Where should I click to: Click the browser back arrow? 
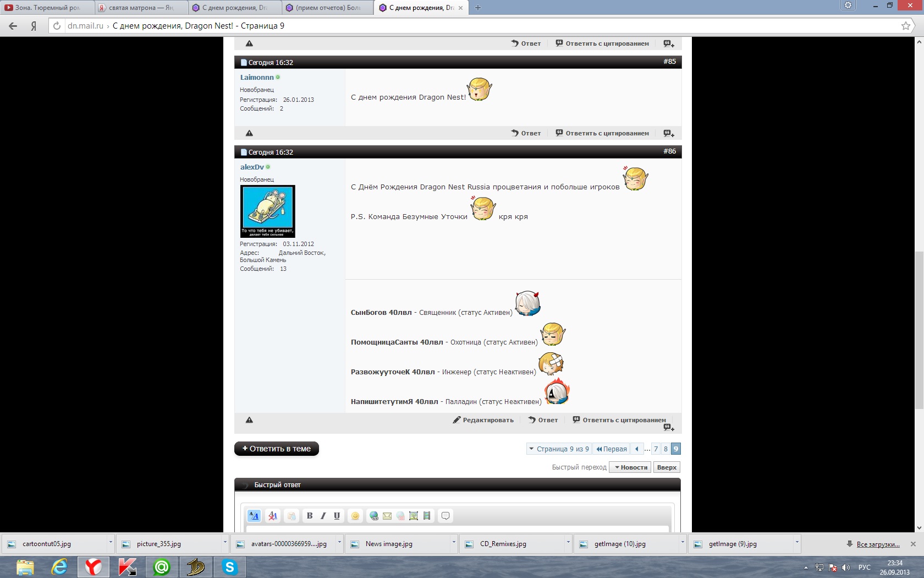[x=13, y=26]
